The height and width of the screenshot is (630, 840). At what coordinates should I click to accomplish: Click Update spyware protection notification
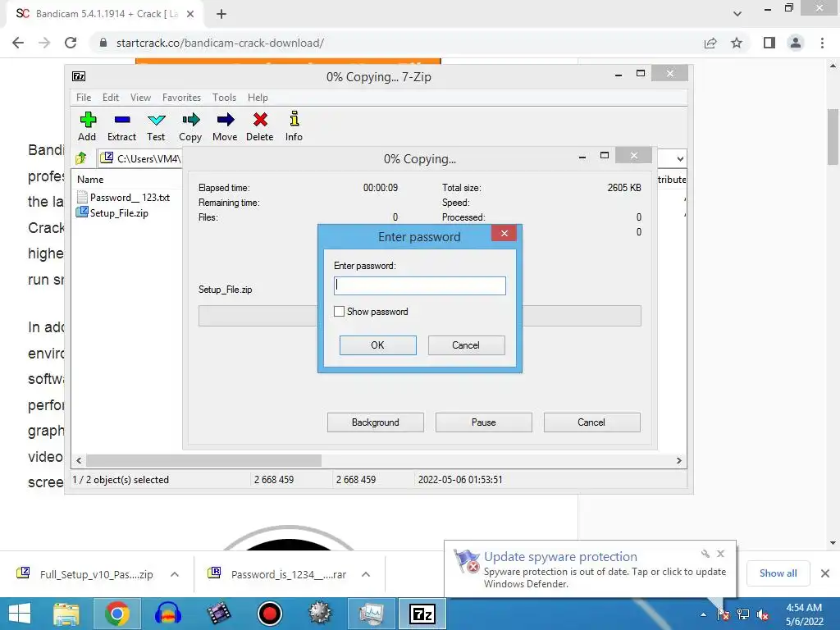589,570
